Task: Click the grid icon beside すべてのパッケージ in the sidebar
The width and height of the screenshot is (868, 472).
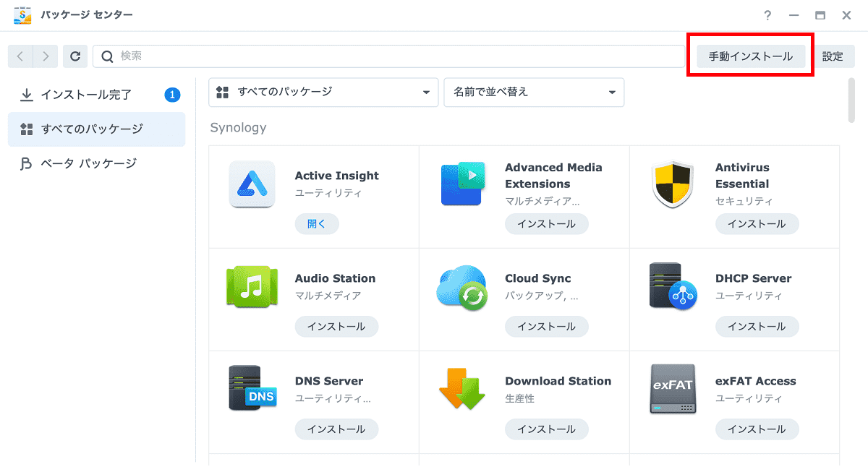Action: click(x=27, y=129)
